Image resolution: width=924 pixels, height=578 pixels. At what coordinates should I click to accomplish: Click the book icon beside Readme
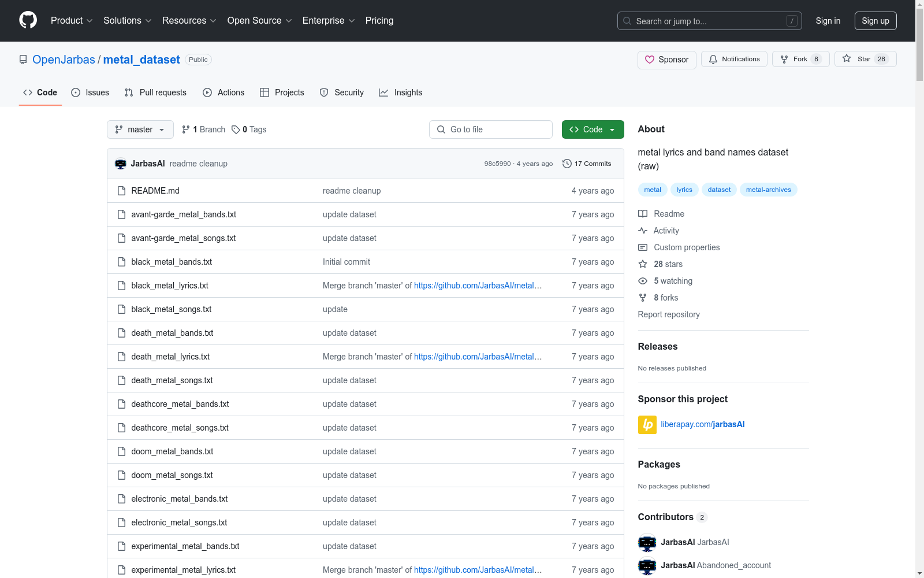click(643, 214)
